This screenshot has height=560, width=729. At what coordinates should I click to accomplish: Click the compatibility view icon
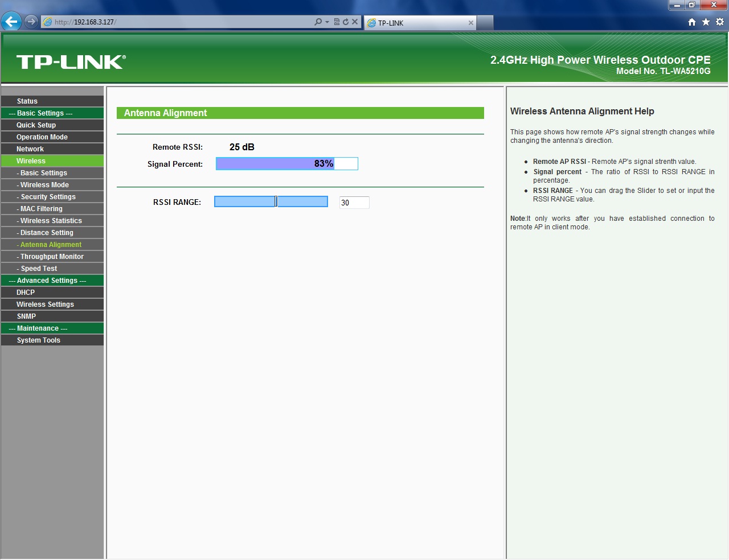coord(337,22)
